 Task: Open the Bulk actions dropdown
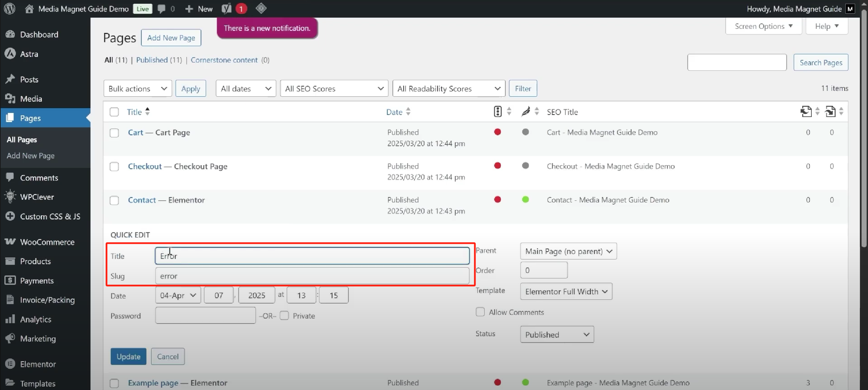(x=137, y=88)
